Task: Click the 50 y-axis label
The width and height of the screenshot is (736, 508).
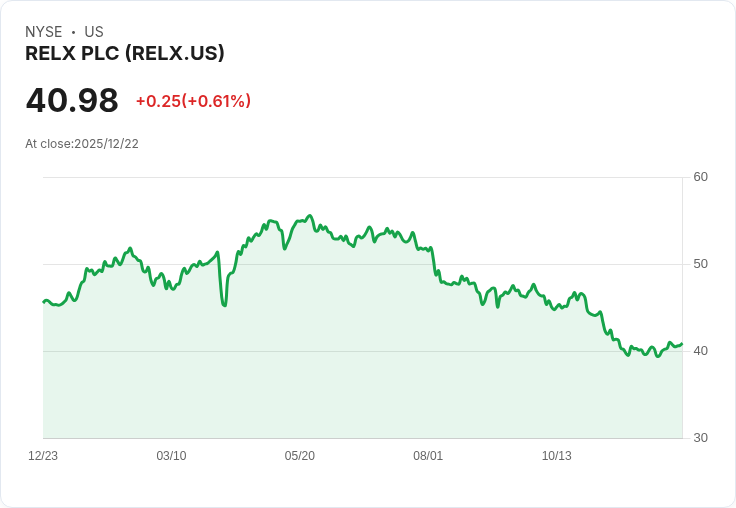Action: 700,264
